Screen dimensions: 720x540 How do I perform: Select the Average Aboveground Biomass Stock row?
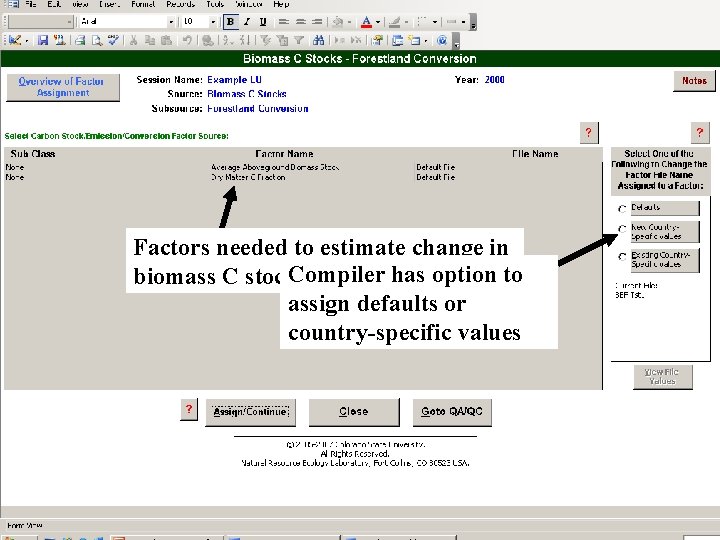(303, 167)
